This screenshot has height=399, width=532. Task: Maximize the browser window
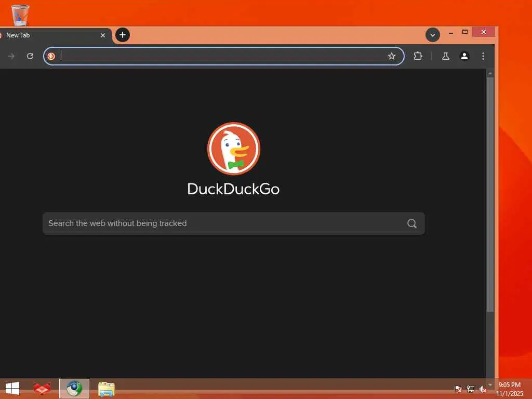coord(465,32)
